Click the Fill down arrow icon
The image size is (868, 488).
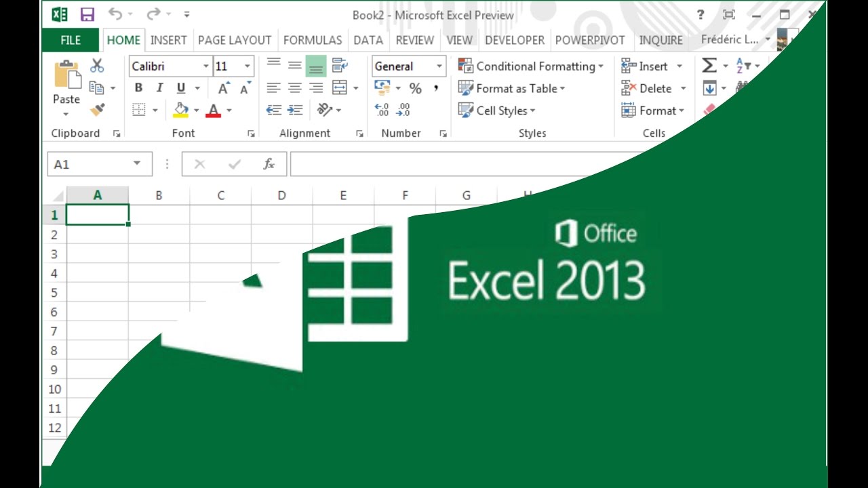(x=709, y=88)
